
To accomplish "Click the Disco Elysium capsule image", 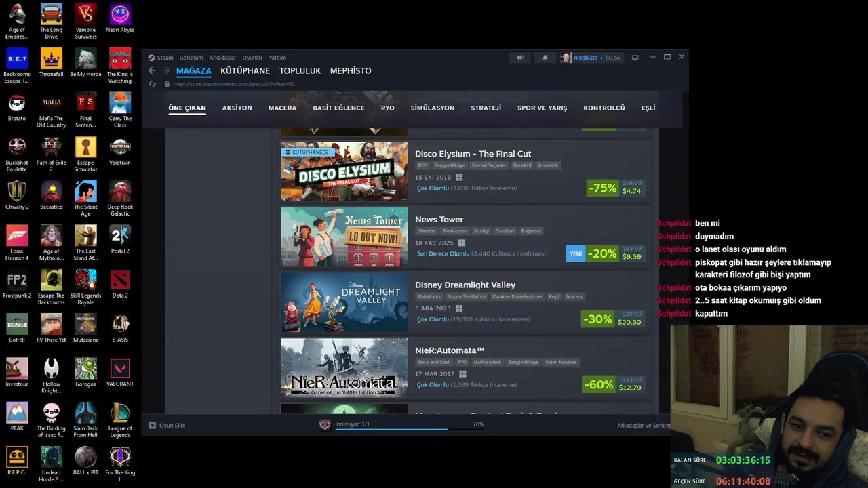I will [x=344, y=171].
